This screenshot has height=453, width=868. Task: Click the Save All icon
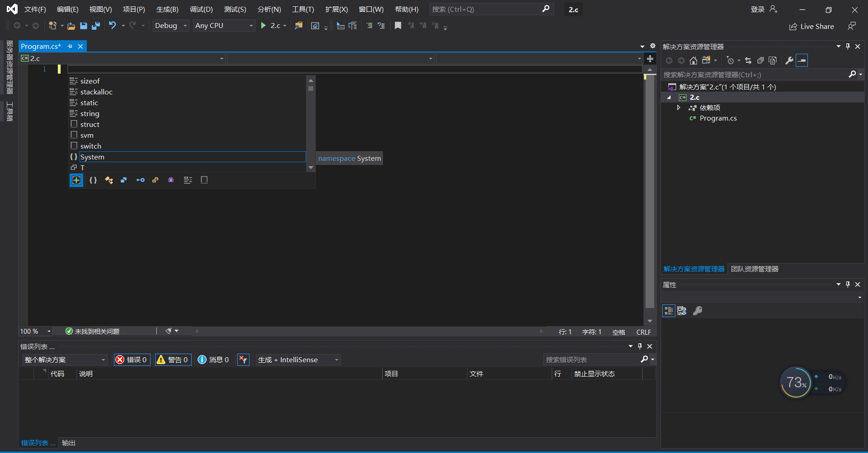coord(96,26)
